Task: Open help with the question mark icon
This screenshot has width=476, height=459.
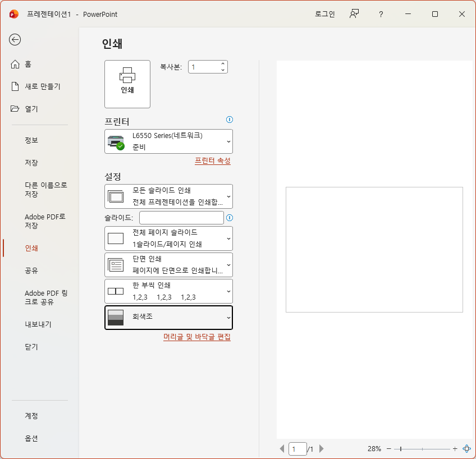Action: point(381,14)
